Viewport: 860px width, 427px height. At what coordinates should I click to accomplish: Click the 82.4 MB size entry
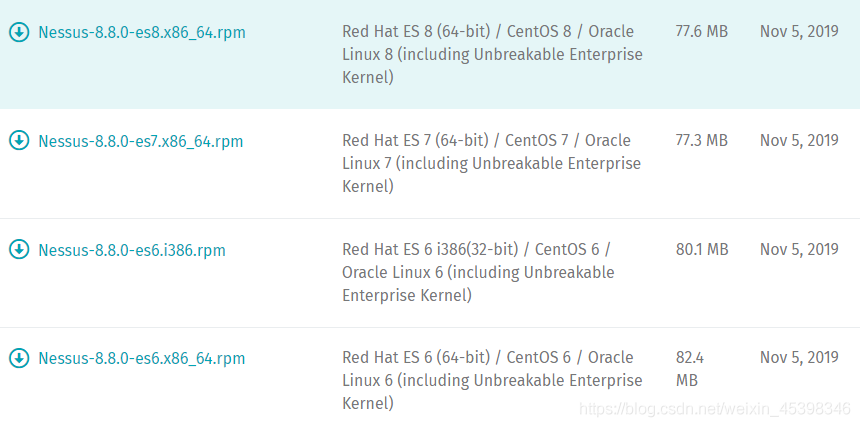point(690,369)
